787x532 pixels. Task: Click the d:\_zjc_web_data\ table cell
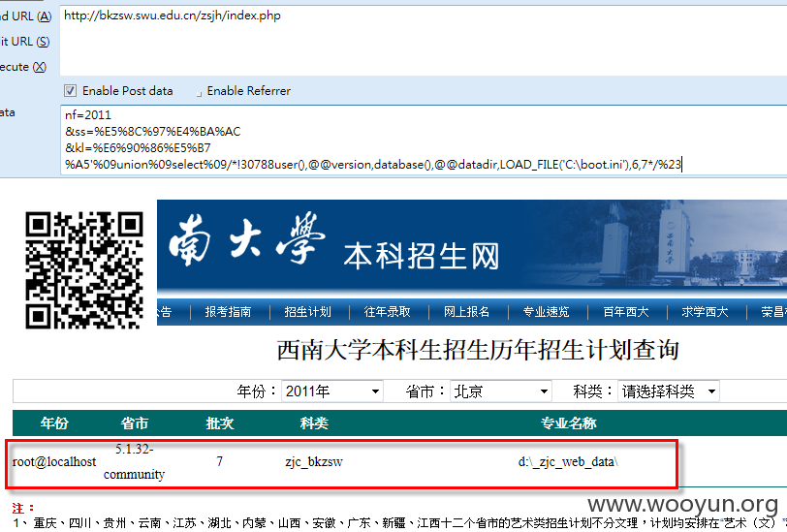pos(568,461)
